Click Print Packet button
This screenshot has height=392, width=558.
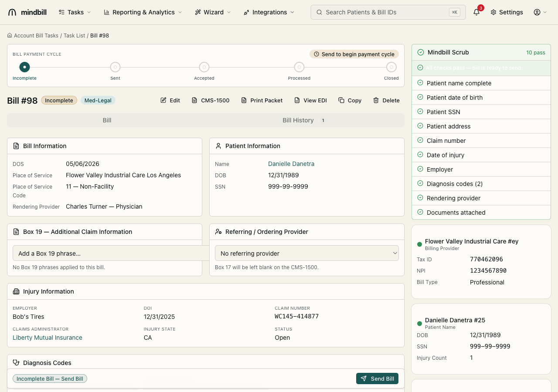point(262,100)
